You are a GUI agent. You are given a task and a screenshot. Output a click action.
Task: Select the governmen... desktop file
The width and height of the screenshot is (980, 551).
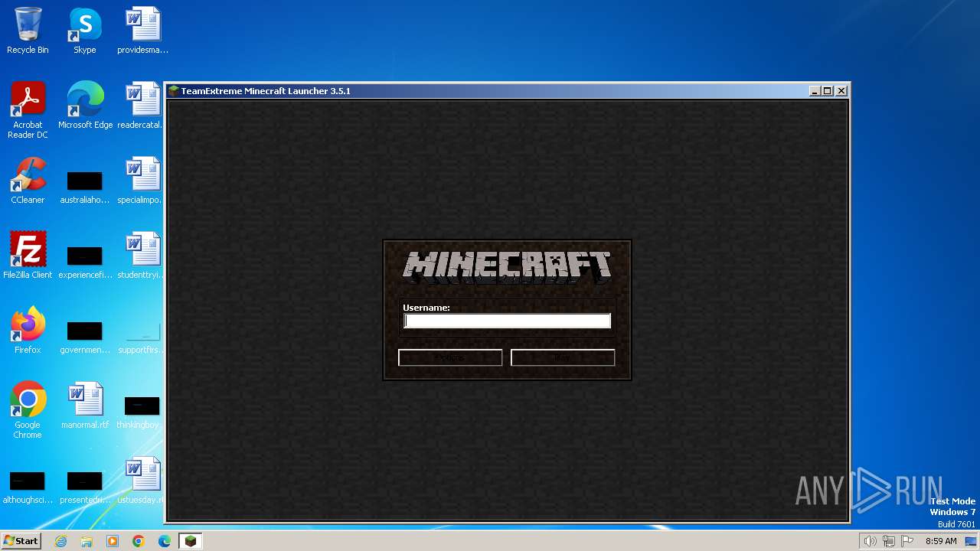pyautogui.click(x=85, y=337)
